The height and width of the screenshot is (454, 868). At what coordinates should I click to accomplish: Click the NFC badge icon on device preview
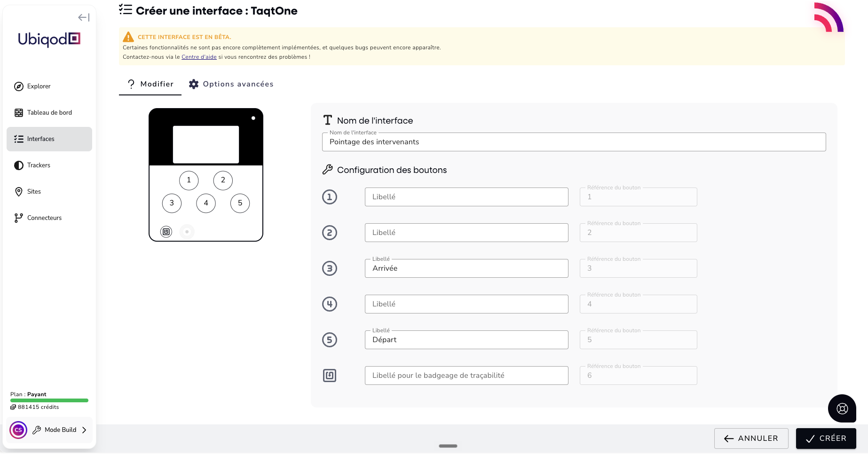click(166, 232)
